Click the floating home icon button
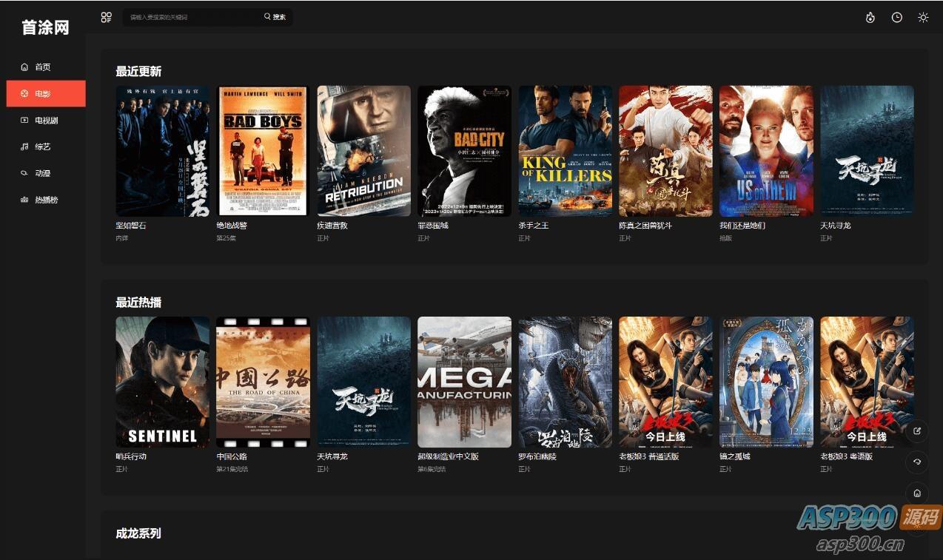943x560 pixels. click(917, 493)
